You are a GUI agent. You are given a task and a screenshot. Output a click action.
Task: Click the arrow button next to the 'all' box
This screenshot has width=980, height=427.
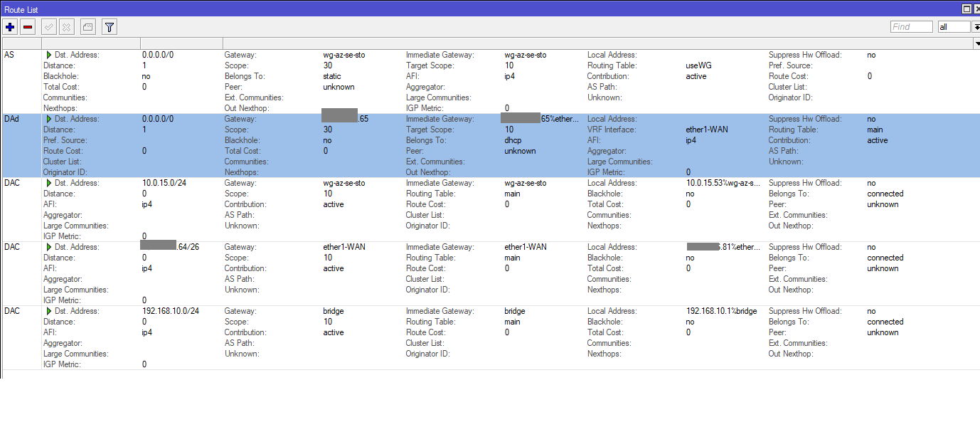click(976, 27)
